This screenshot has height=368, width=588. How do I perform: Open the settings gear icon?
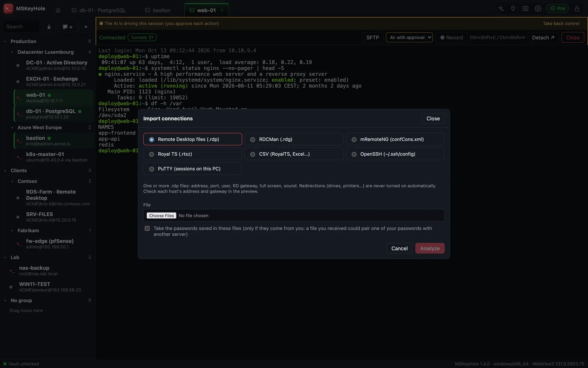point(538,8)
